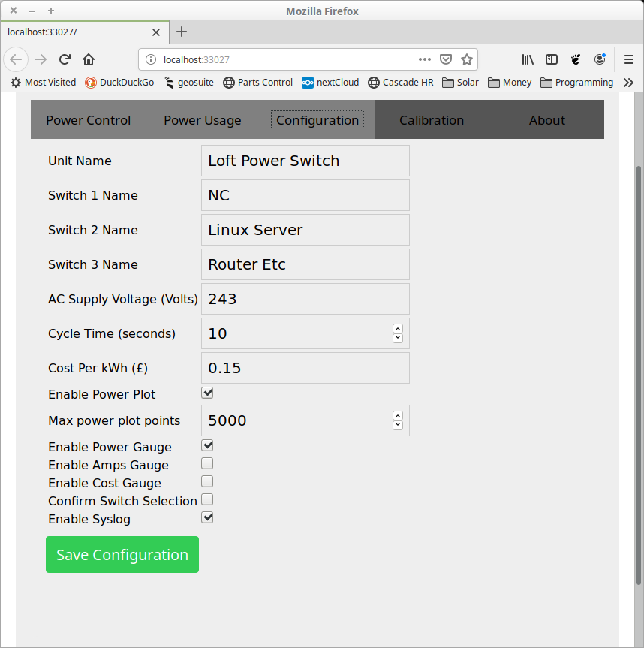Toggle the sidebar view icon

[x=552, y=59]
